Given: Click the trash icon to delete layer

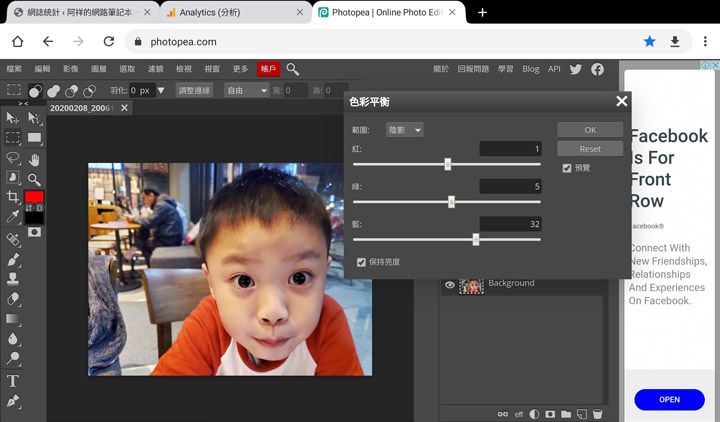Looking at the screenshot, I should tap(597, 413).
